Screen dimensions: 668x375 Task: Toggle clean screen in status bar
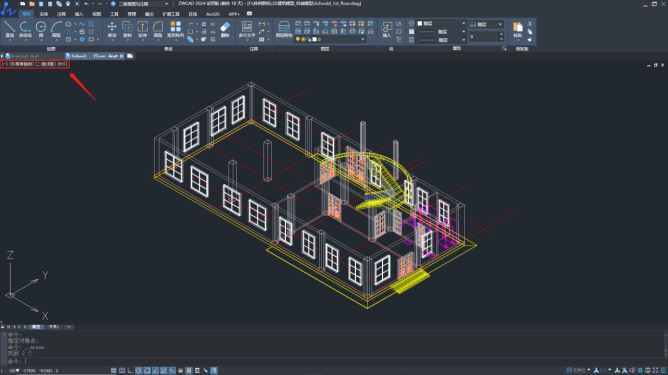(x=656, y=370)
